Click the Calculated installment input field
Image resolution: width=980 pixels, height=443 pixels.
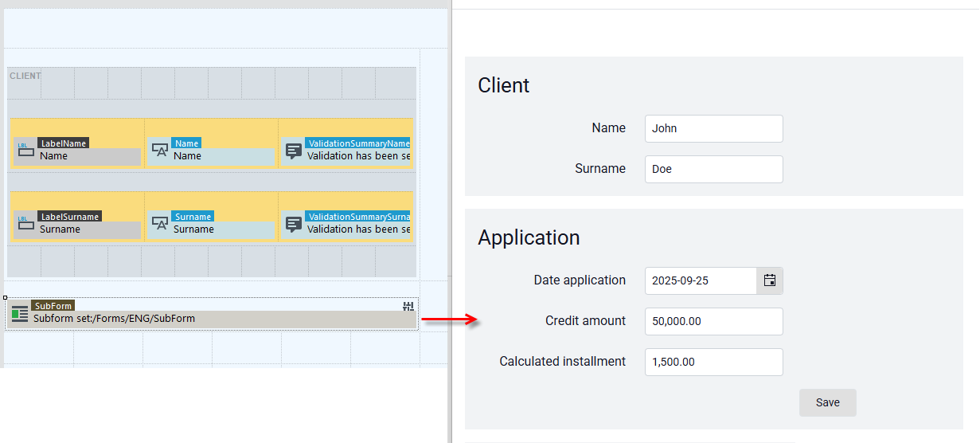(x=714, y=362)
